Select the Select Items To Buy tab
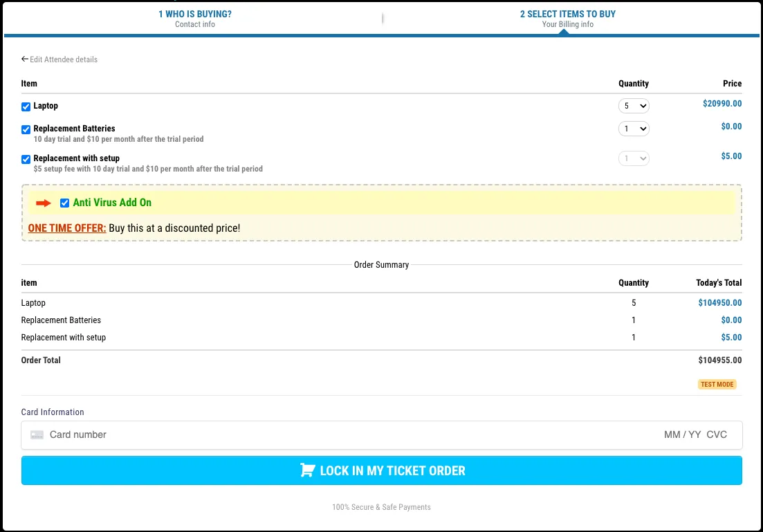The image size is (763, 532). coord(567,19)
